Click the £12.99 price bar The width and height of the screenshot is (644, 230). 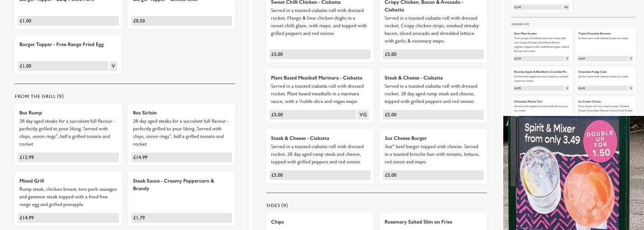point(68,157)
